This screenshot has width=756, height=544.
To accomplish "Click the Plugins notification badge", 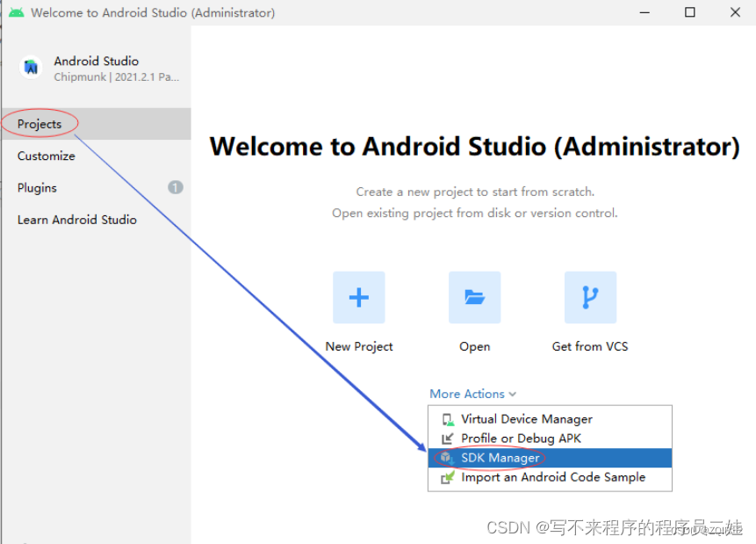I will pos(176,187).
